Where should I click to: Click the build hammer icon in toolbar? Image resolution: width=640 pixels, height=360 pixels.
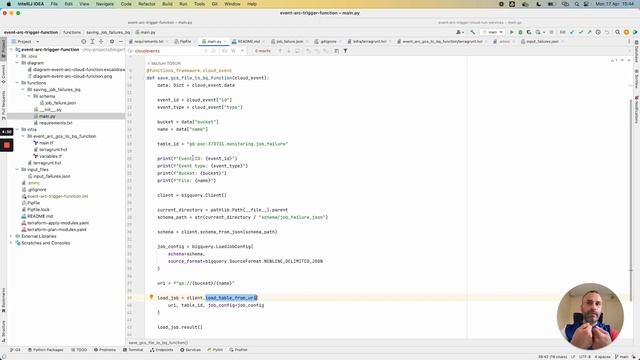473,32
